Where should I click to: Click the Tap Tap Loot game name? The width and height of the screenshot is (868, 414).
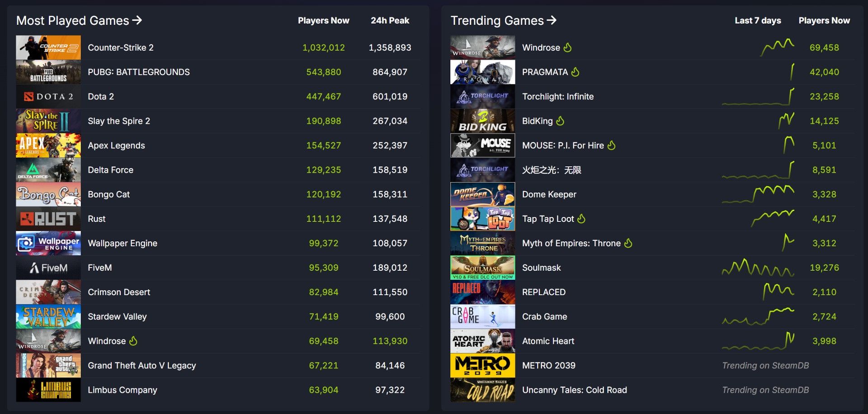click(548, 219)
